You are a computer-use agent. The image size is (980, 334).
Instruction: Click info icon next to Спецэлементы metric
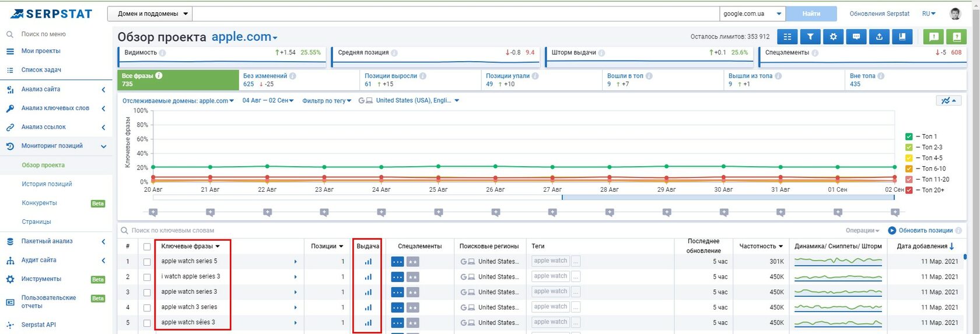pos(815,53)
